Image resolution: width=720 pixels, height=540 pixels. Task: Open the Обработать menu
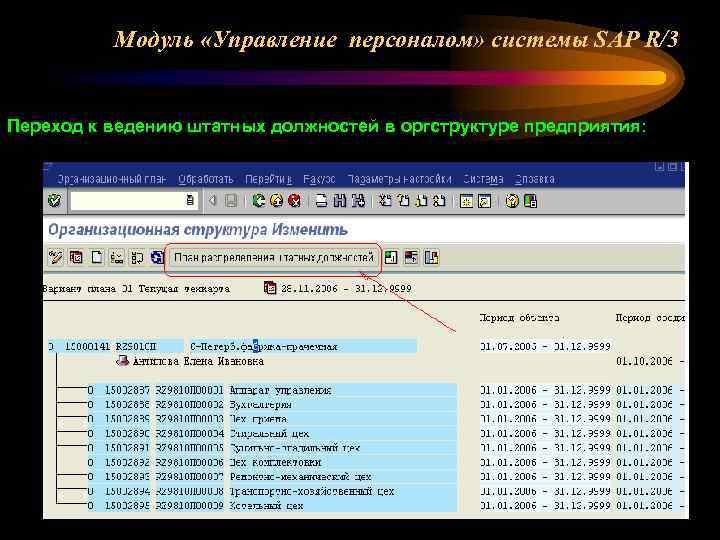point(206,179)
